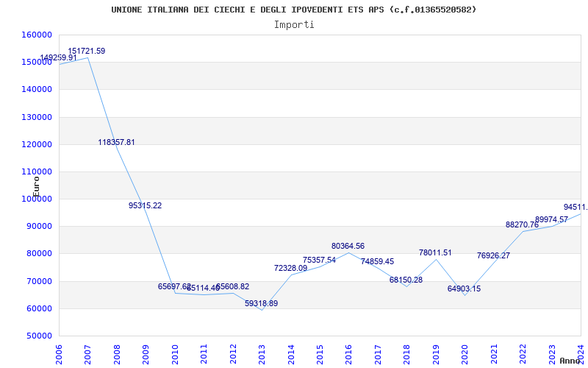This screenshot has height=368, width=588.
Task: Click the x-axis year 2021
Action: point(494,354)
